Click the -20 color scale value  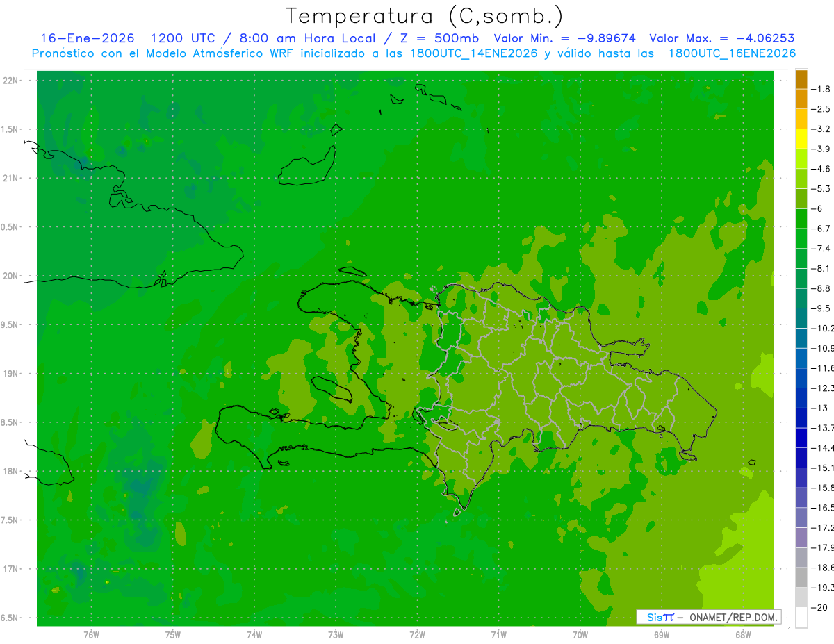point(821,607)
